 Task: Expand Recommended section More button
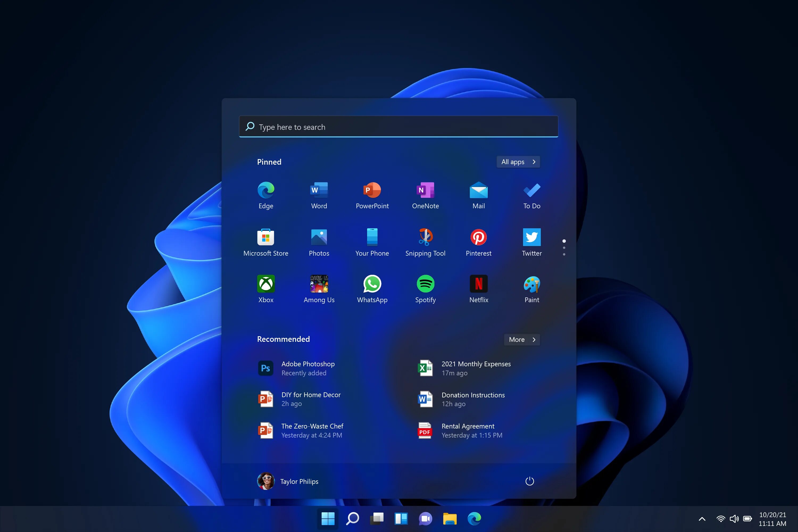click(522, 339)
